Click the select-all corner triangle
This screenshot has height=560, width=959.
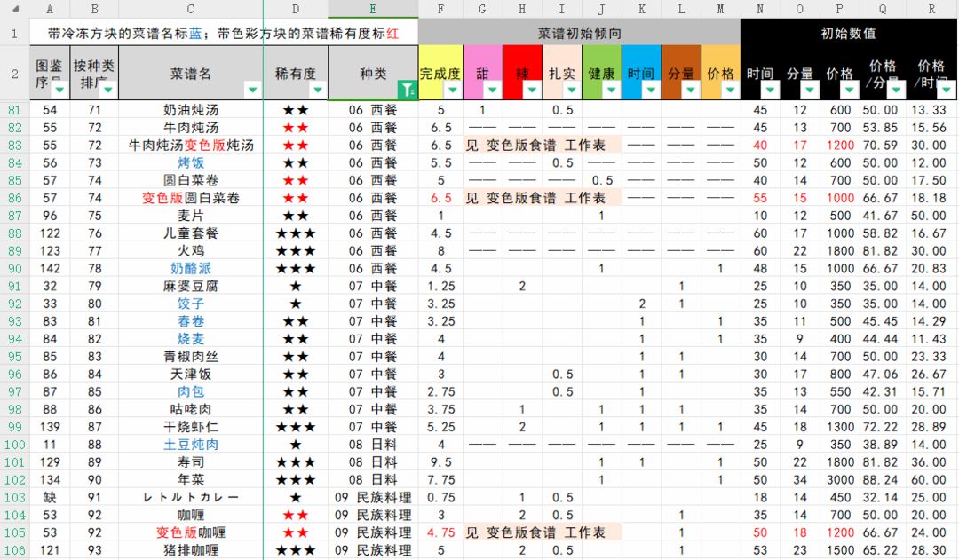15,9
